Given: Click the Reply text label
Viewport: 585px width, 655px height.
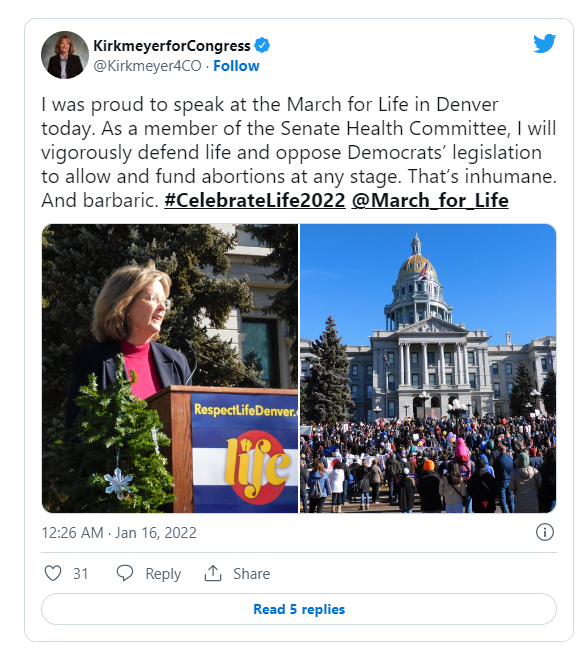Looking at the screenshot, I should click(163, 574).
